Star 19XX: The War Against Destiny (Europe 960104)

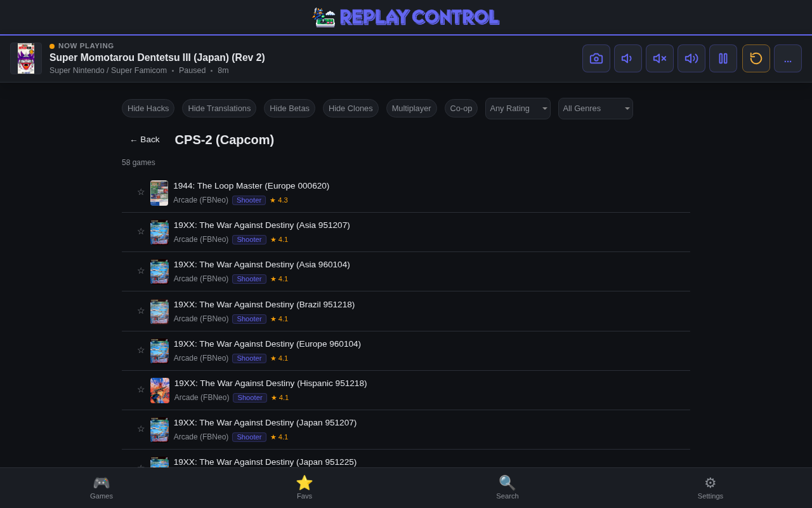pyautogui.click(x=141, y=351)
